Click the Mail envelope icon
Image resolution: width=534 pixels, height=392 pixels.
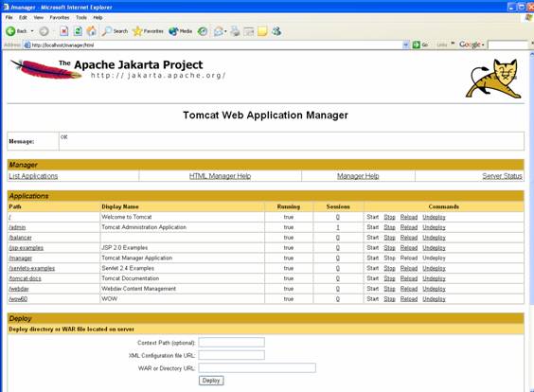pyautogui.click(x=219, y=31)
